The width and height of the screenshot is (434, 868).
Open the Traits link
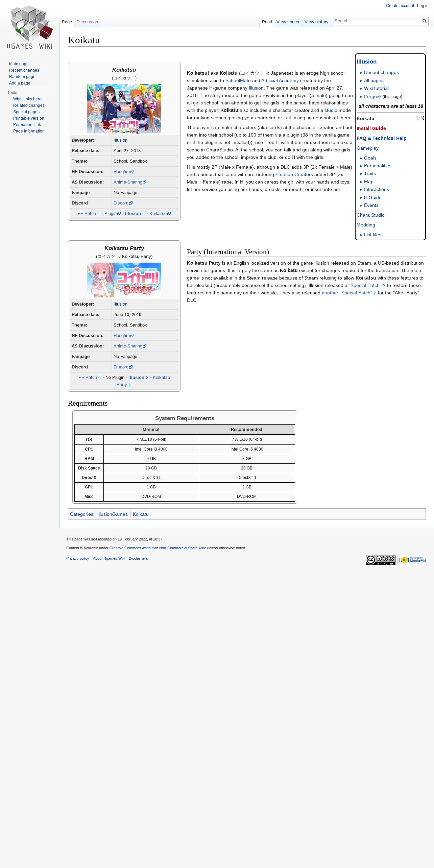370,173
